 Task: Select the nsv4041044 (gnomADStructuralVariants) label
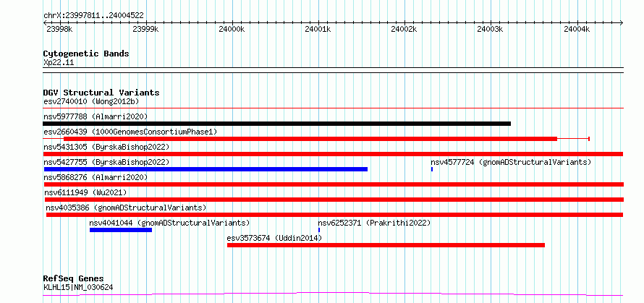[x=169, y=223]
